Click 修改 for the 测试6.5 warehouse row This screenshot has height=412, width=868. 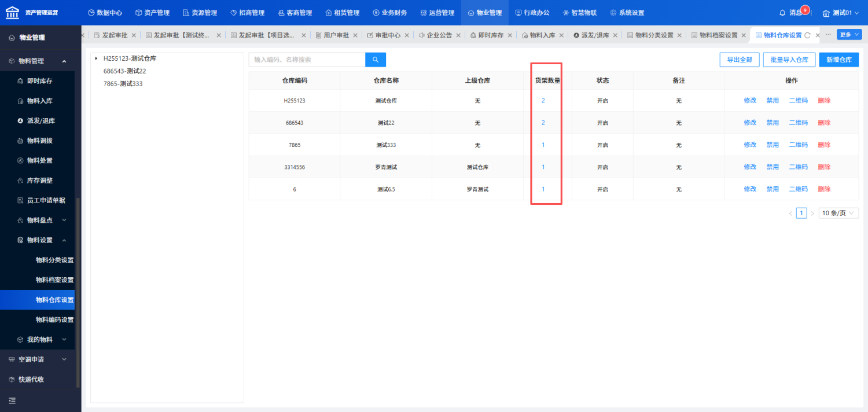pyautogui.click(x=750, y=189)
